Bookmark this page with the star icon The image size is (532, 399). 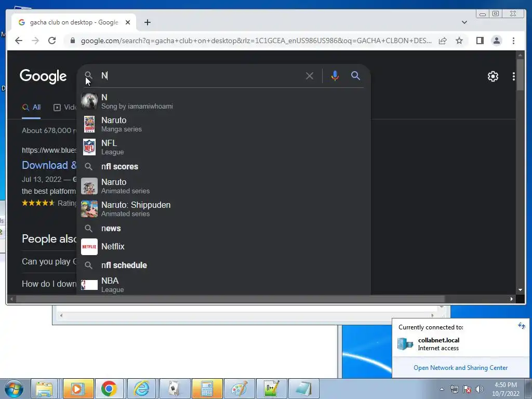pyautogui.click(x=459, y=41)
